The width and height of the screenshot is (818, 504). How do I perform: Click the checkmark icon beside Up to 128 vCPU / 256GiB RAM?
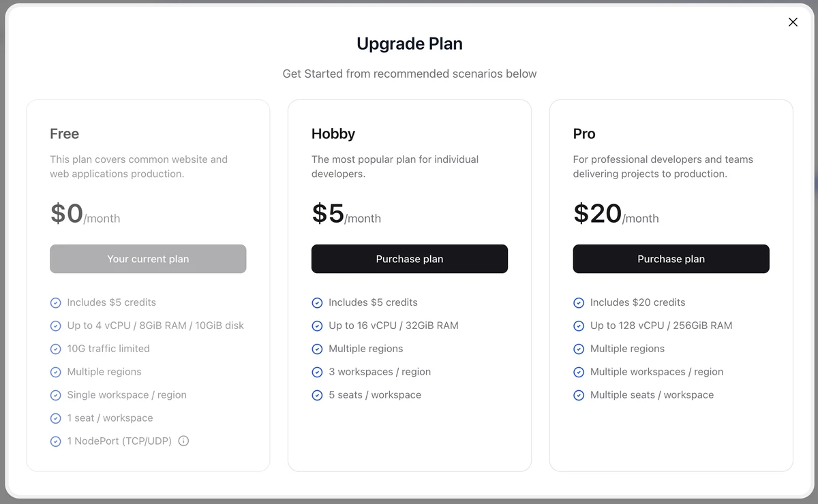coord(579,326)
